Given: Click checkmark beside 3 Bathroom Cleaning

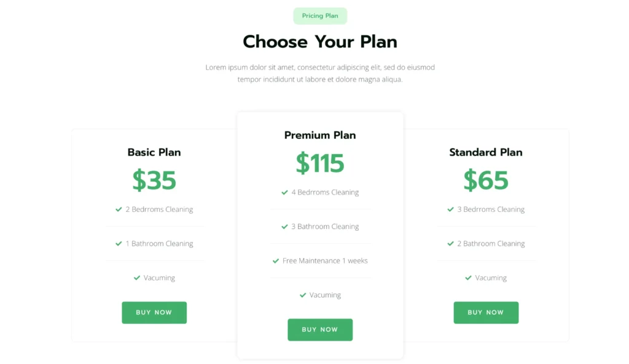Looking at the screenshot, I should point(284,227).
